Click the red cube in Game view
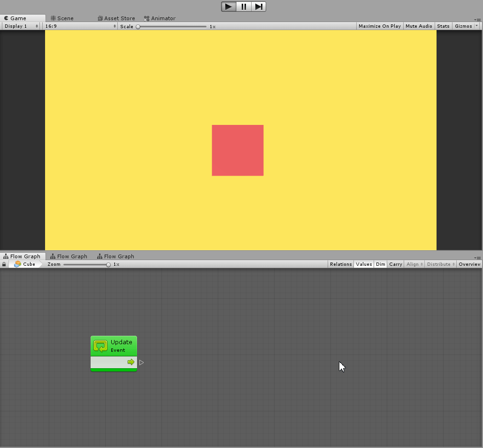Image resolution: width=483 pixels, height=448 pixels. click(x=238, y=150)
